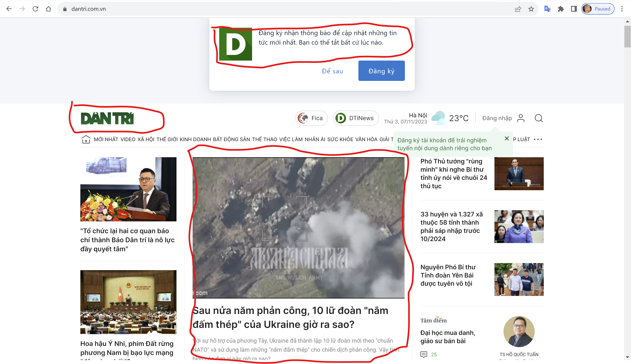The image size is (631, 364).
Task: Dismiss notification with Để sau
Action: tap(332, 71)
